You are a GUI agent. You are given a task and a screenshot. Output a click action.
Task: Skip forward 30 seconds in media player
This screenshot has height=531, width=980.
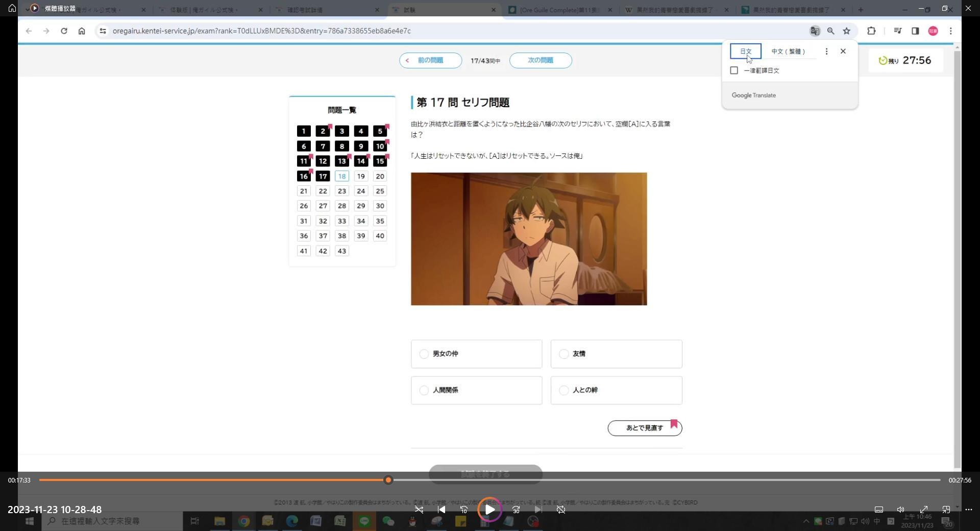[x=516, y=510]
